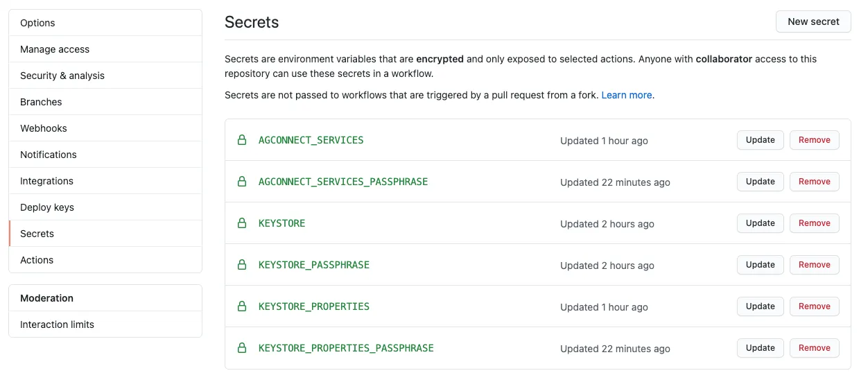Image resolution: width=868 pixels, height=382 pixels.
Task: Click AGCONNECT_SERVICES "Updated 1 hour ago" text
Action: point(604,141)
